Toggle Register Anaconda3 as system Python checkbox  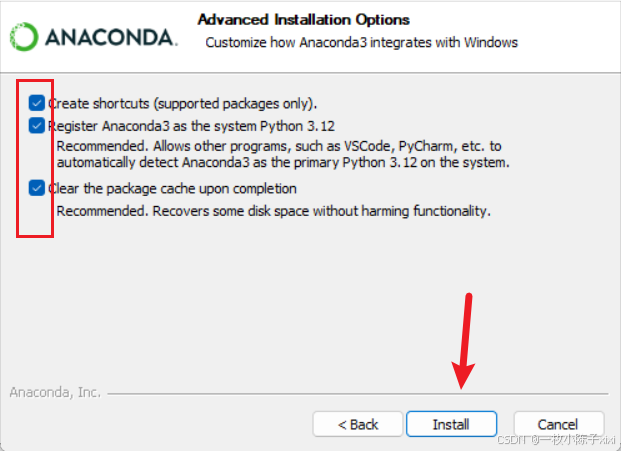pyautogui.click(x=36, y=126)
